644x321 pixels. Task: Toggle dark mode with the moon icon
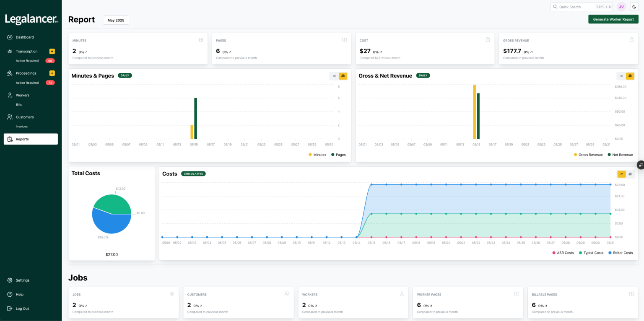pos(634,7)
